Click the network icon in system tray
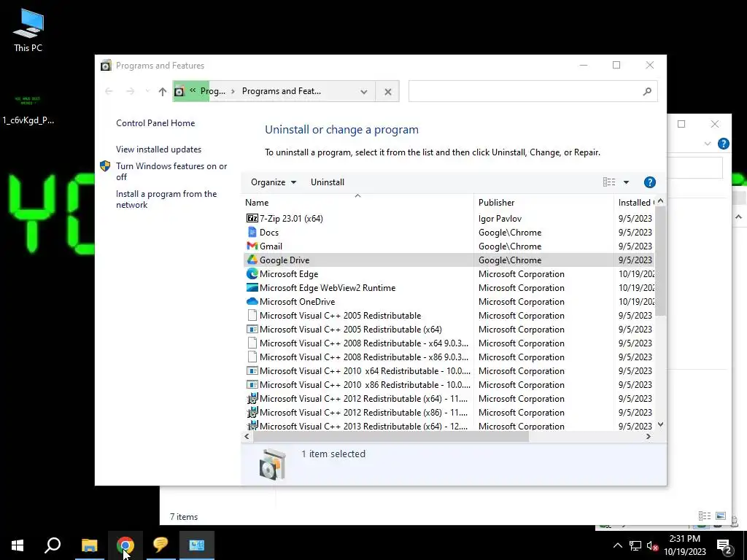The image size is (747, 560). click(x=635, y=545)
